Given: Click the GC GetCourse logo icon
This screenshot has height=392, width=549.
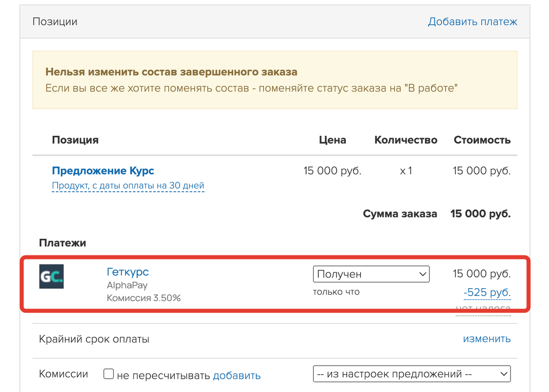Looking at the screenshot, I should pos(51,276).
